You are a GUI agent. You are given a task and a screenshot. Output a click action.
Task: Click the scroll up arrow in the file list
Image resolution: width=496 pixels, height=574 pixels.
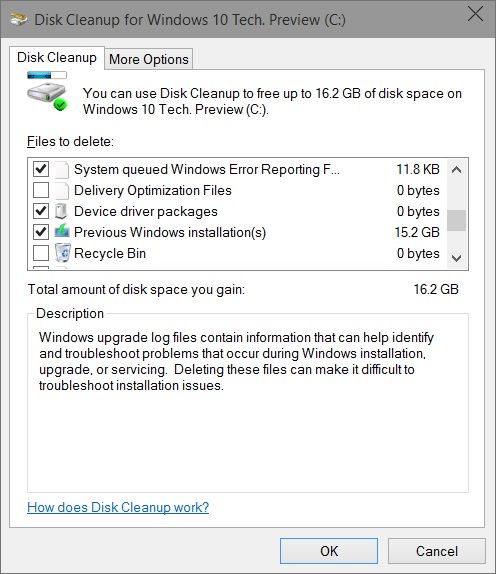(456, 169)
